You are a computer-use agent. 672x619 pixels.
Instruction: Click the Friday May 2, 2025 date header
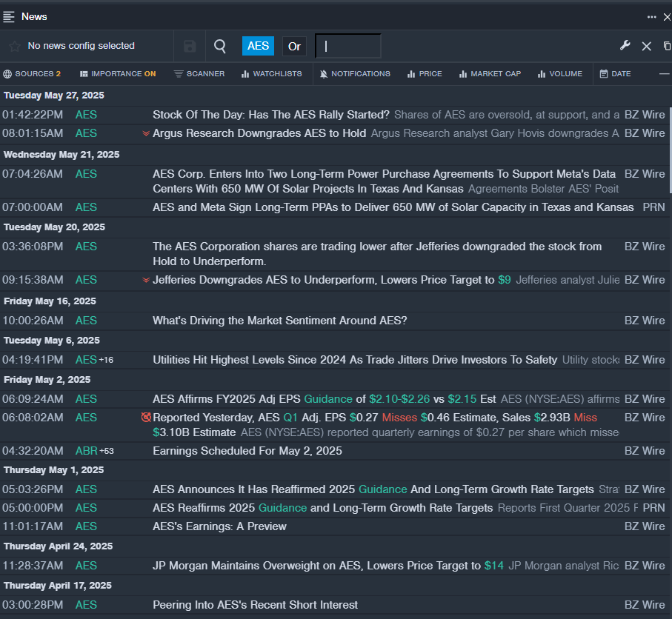point(47,380)
